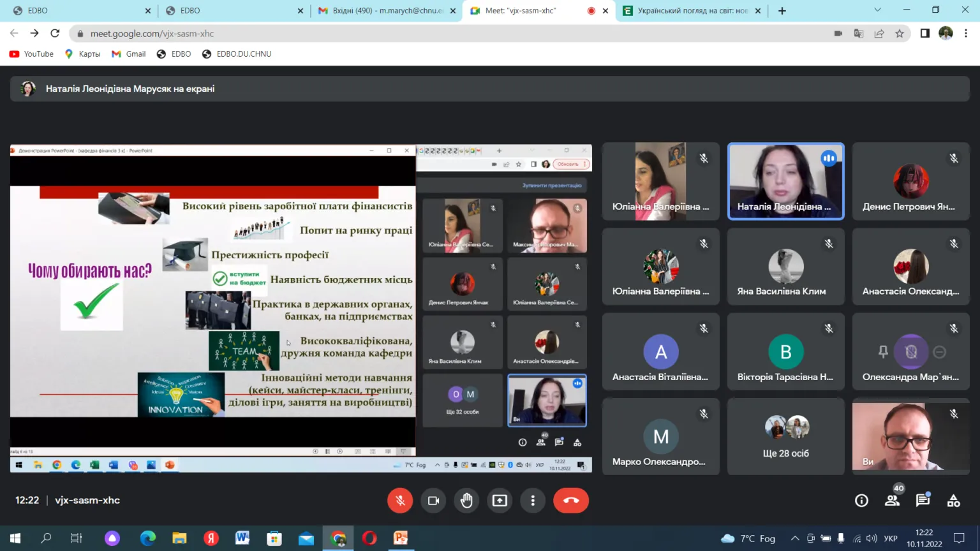Open the Карты bookmark
This screenshot has width=980, height=551.
point(83,54)
